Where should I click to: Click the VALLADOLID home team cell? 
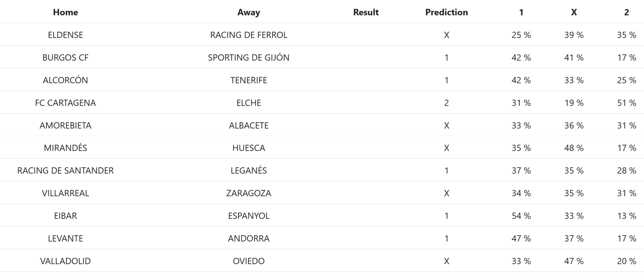(65, 261)
